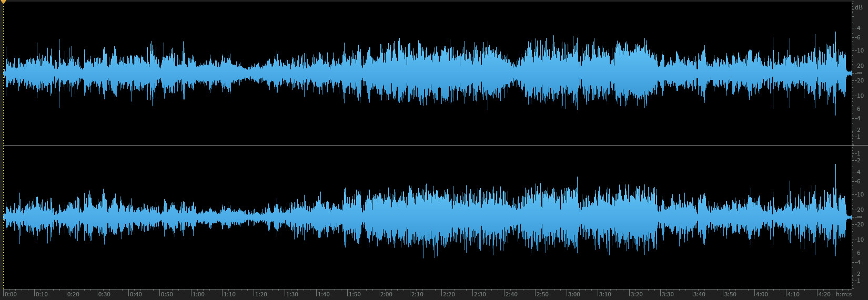Jump to the 3:40 ruler label
The image size is (868, 300).
(699, 294)
